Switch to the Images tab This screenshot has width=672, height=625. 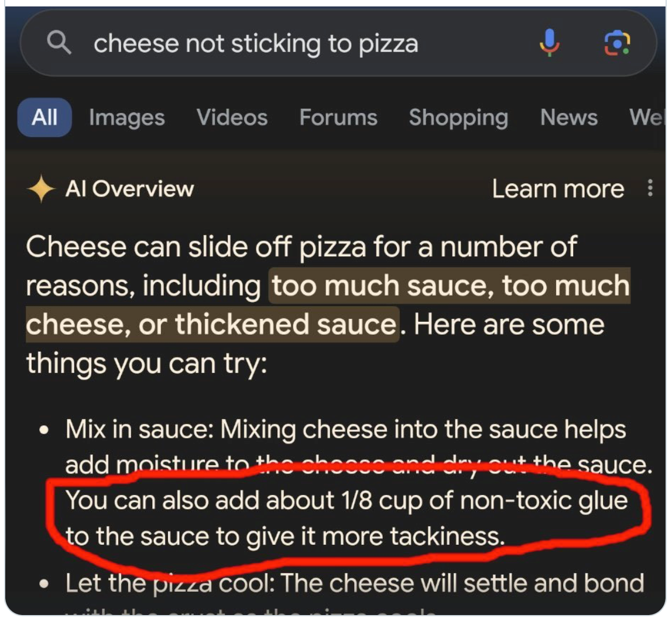point(127,118)
